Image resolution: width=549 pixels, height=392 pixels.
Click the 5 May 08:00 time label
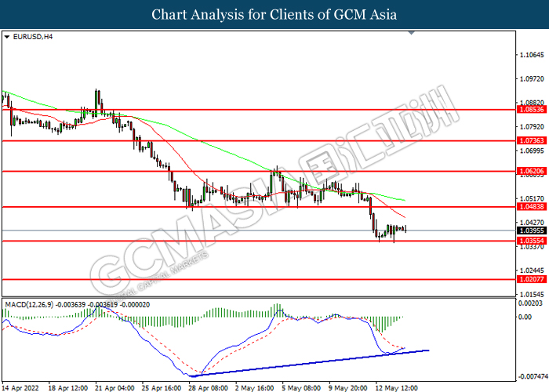[301, 388]
